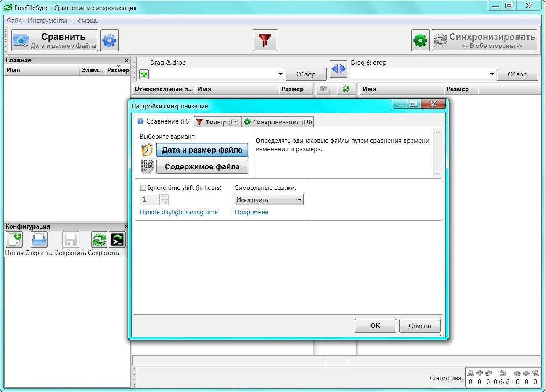Click the Save as batch job terminal icon

[117, 239]
